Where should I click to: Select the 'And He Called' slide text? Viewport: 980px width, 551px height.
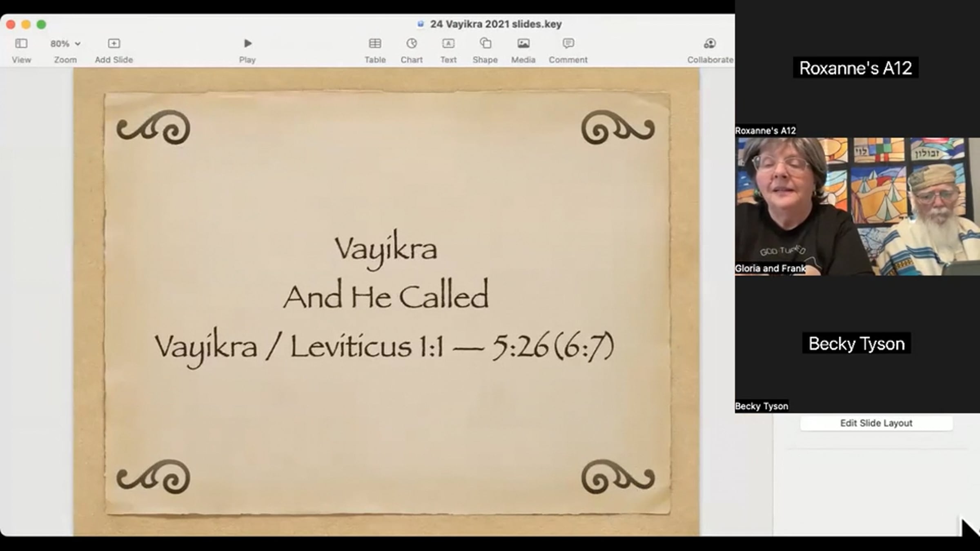[386, 296]
